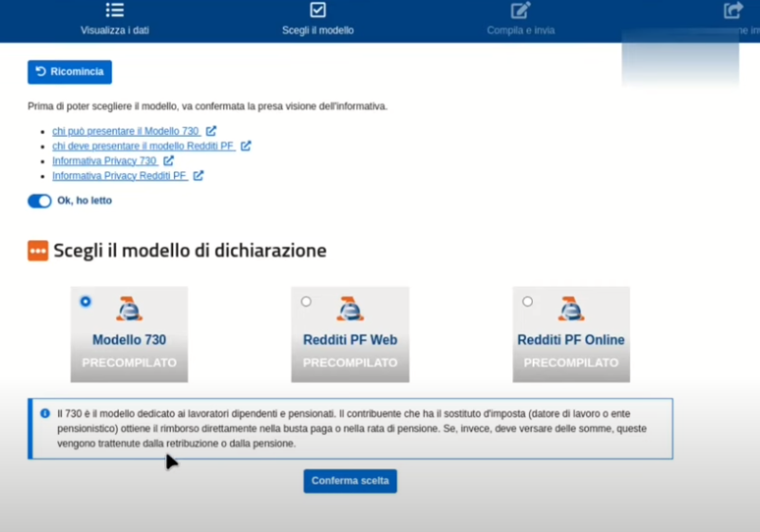The image size is (760, 532).
Task: Click the Modello 730 logo icon
Action: [x=129, y=309]
